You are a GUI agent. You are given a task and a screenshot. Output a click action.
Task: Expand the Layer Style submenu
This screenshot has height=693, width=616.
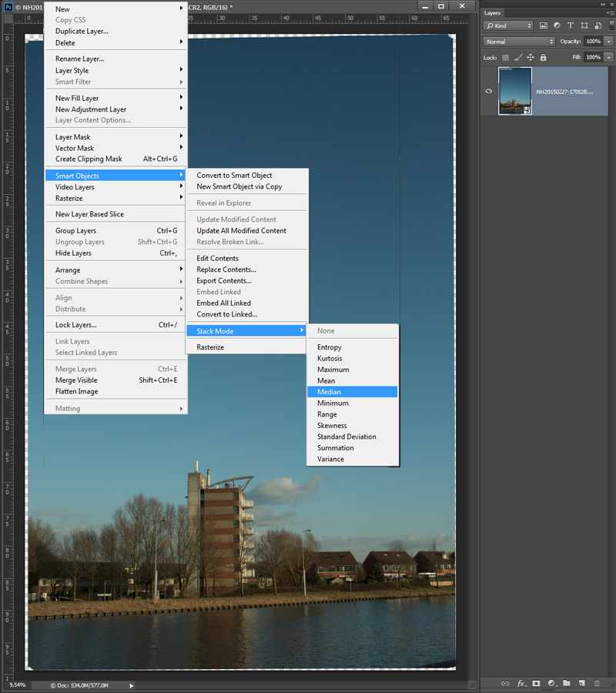point(115,71)
